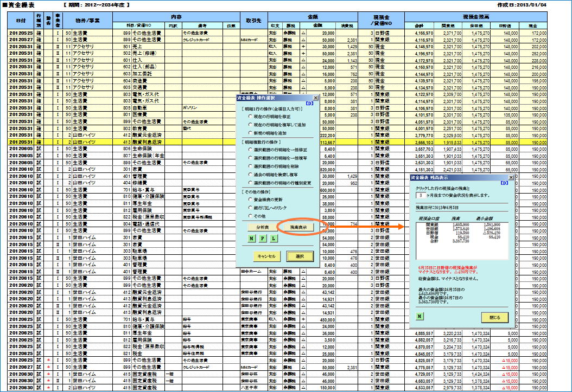572x392 pixels.
Task: Click the green M button in 操作選択 dialog
Action: 251,238
